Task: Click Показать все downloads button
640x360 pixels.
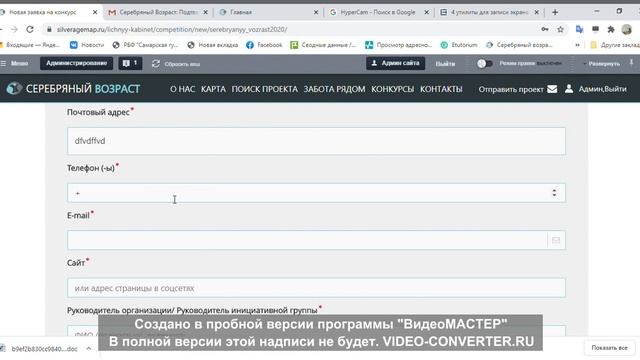Action: coord(609,348)
